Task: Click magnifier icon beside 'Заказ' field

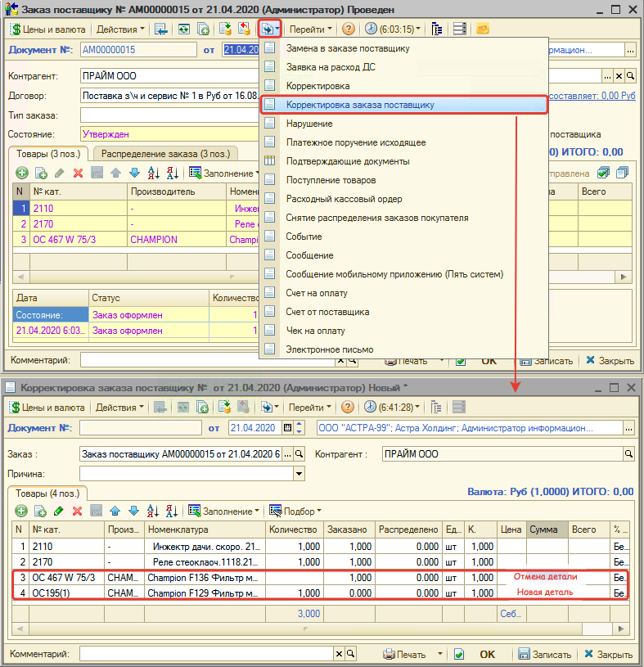Action: 299,454
